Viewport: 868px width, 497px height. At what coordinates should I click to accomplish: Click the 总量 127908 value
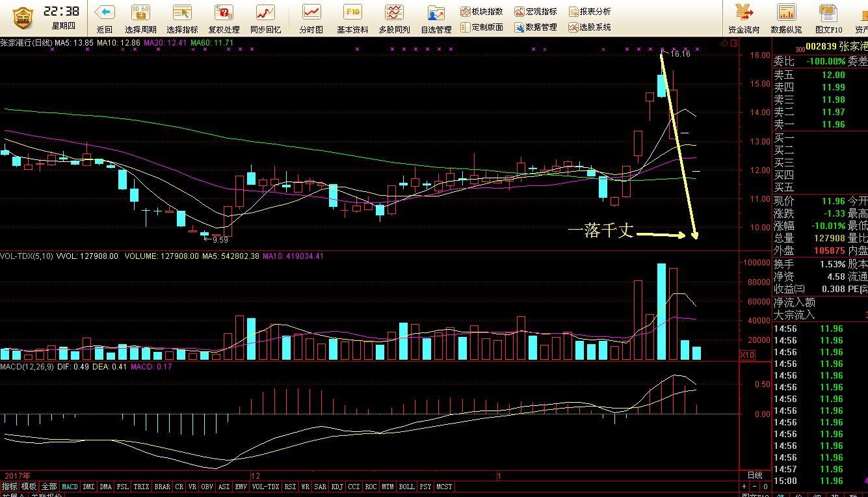pos(828,239)
